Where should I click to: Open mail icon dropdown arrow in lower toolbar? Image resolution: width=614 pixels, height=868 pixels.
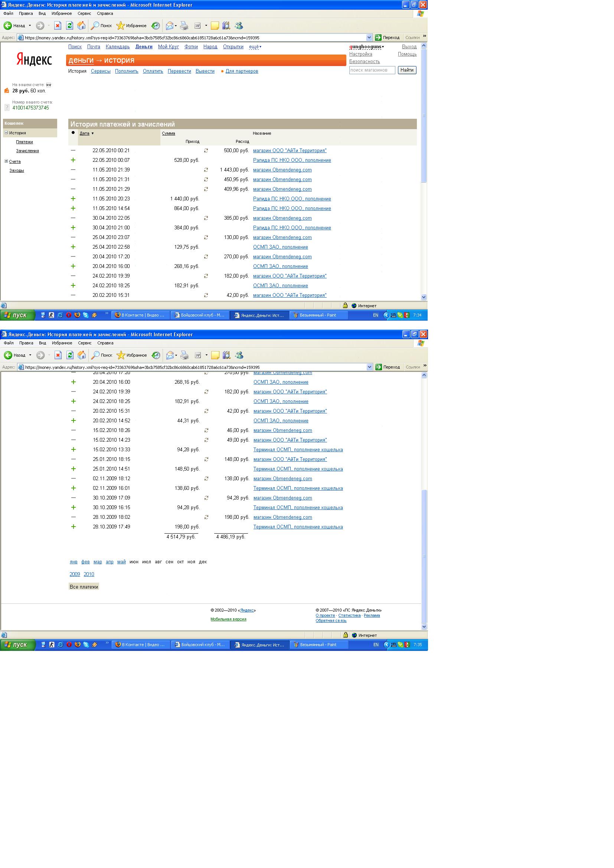176,356
